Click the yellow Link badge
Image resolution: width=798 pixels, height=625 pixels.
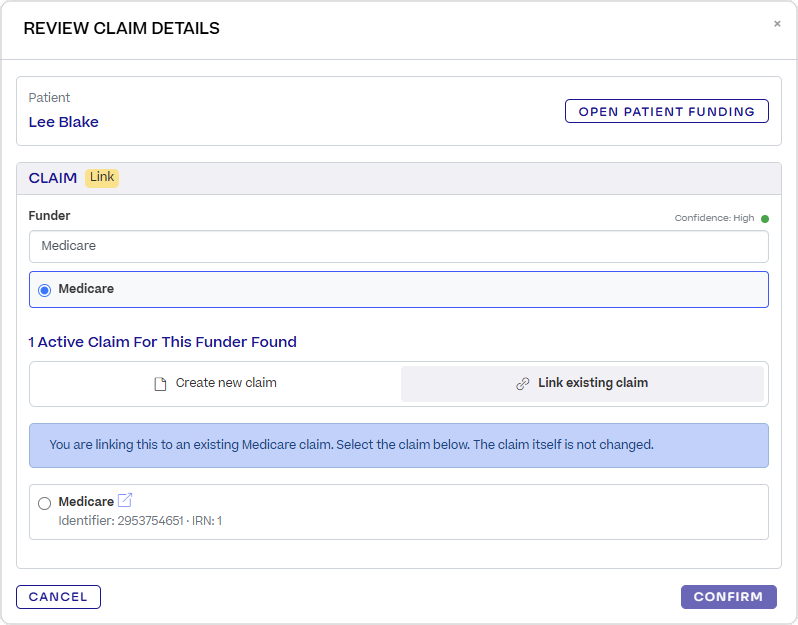pyautogui.click(x=102, y=178)
